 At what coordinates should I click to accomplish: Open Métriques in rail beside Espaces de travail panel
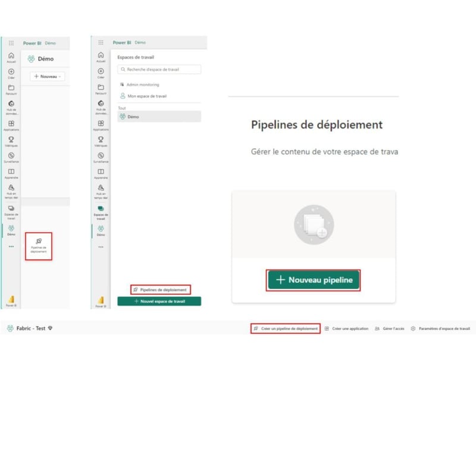[x=101, y=141]
